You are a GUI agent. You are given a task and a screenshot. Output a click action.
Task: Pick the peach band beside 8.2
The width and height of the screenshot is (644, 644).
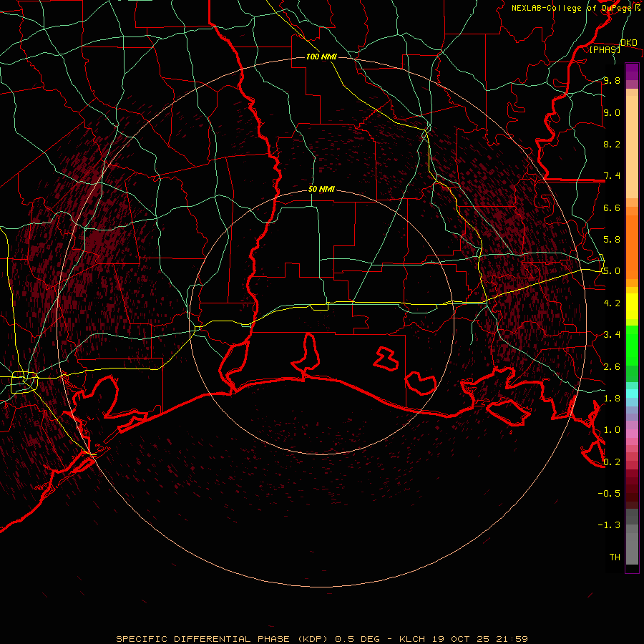632,147
